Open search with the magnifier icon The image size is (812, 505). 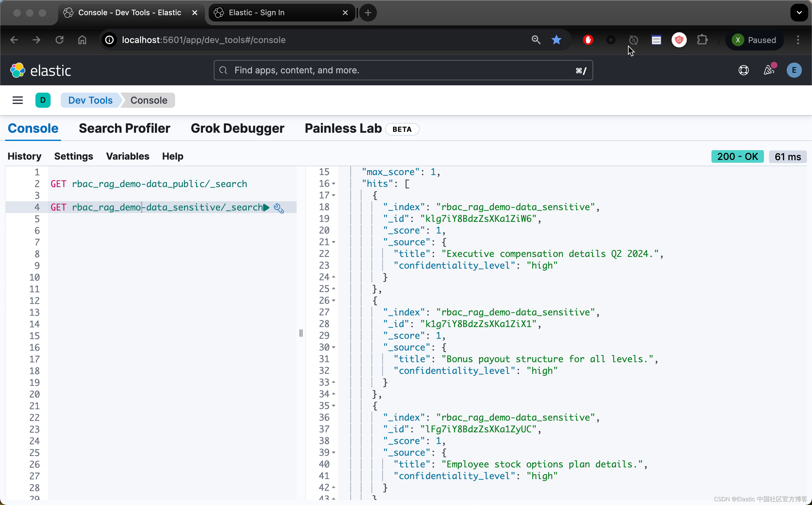536,40
